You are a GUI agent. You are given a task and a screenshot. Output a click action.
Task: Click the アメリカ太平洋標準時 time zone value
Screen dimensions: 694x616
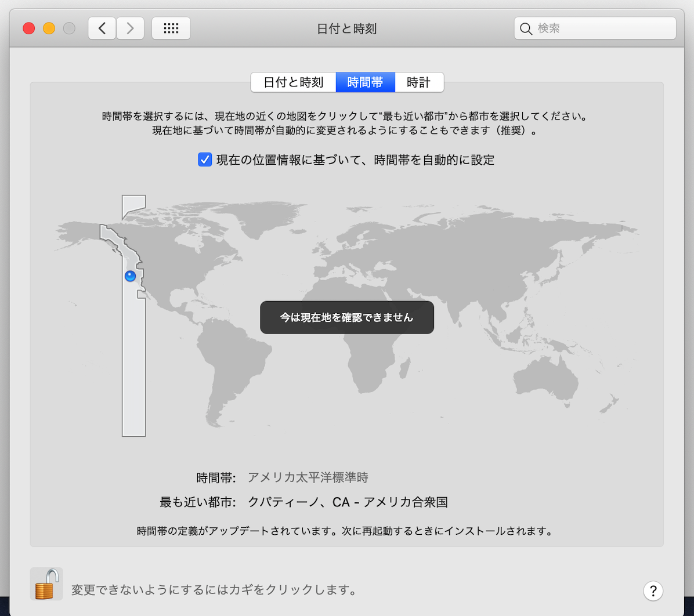(x=308, y=478)
